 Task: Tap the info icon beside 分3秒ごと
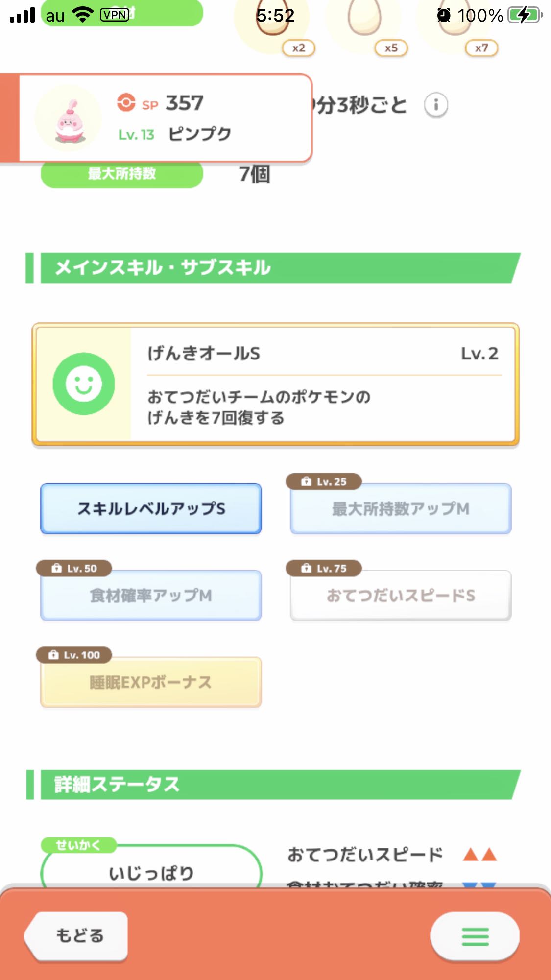click(x=435, y=105)
